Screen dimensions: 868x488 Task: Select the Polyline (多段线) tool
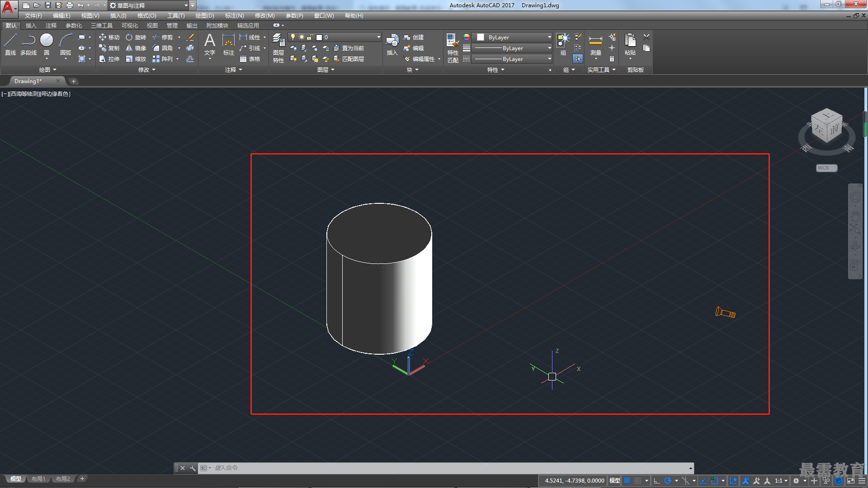28,45
